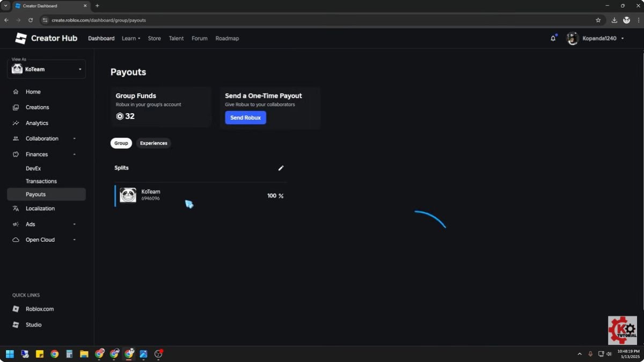644x362 pixels.
Task: Open the Learn dropdown menu
Action: 130,39
